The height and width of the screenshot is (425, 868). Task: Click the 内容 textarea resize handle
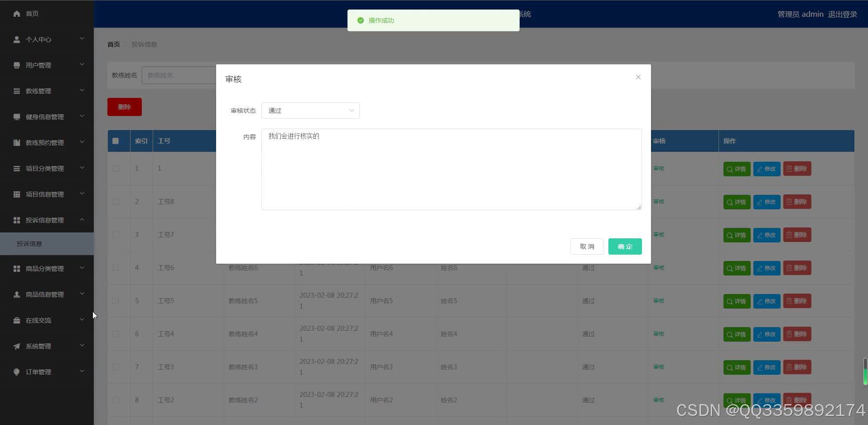639,207
